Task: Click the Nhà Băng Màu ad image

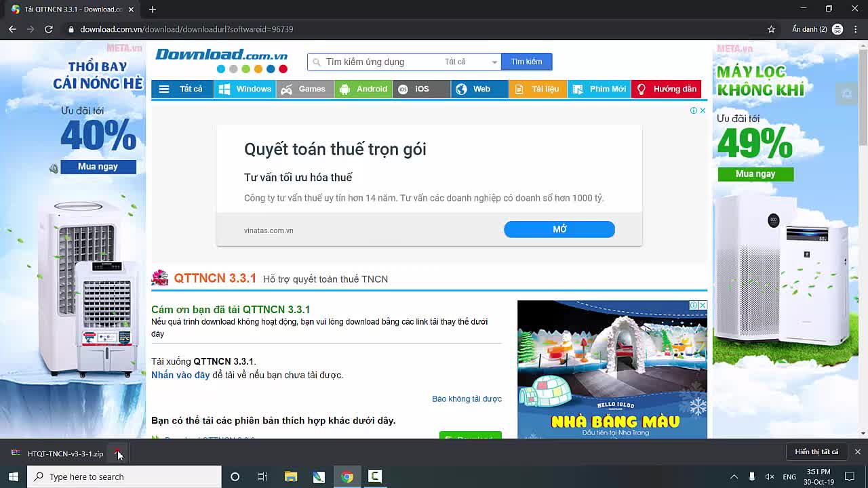Action: tap(612, 369)
